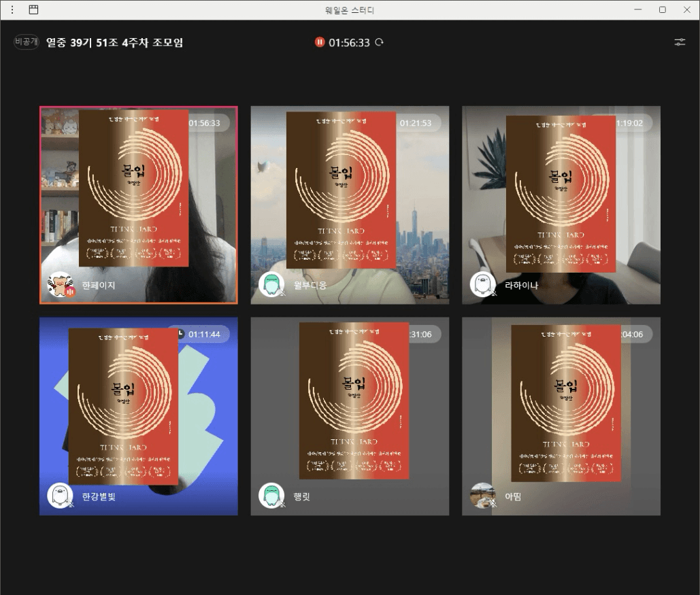The height and width of the screenshot is (595, 700).
Task: Click the window layout icon in title bar
Action: (33, 10)
